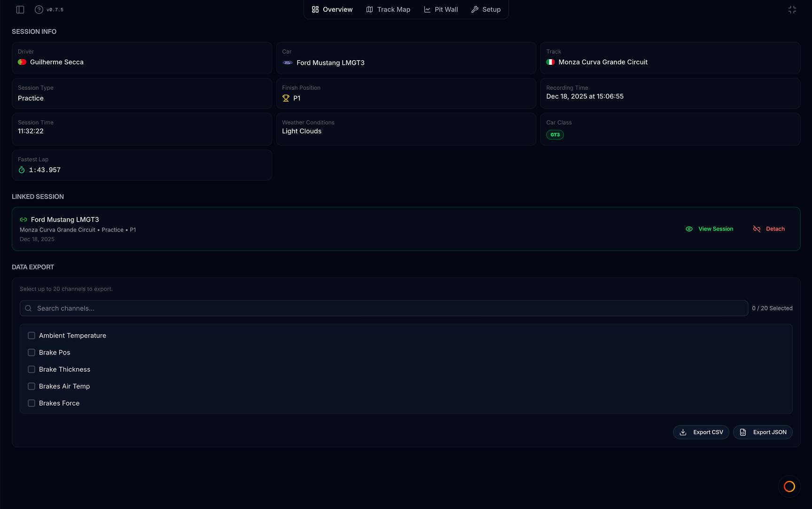Viewport: 812px width, 509px height.
Task: Go to the Pit Wall tab
Action: pyautogui.click(x=441, y=9)
